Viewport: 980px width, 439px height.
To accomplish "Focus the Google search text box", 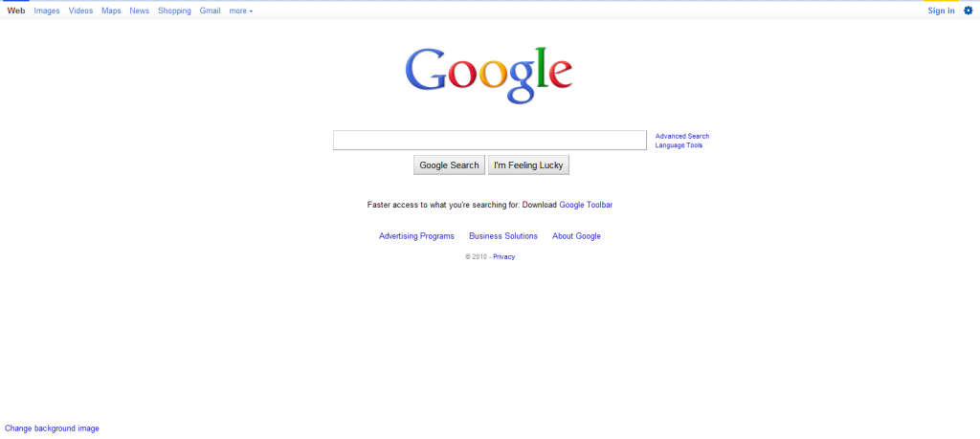I will (x=490, y=140).
